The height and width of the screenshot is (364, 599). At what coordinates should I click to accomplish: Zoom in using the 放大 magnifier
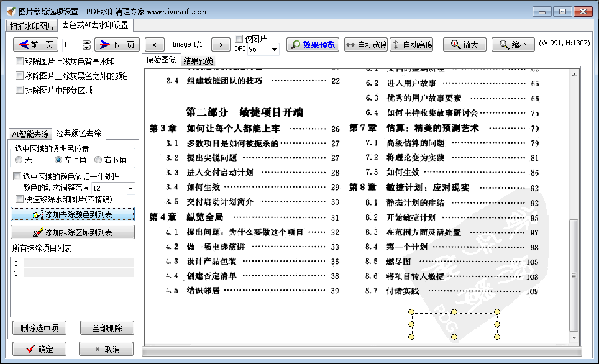(x=466, y=44)
